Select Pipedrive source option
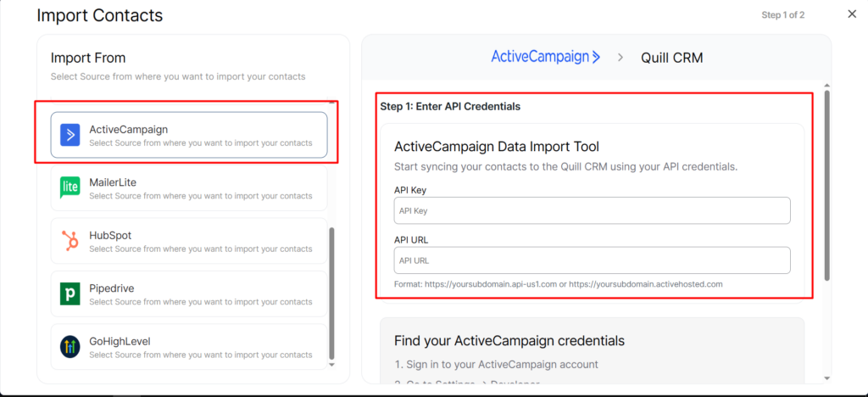This screenshot has width=868, height=397. 189,294
